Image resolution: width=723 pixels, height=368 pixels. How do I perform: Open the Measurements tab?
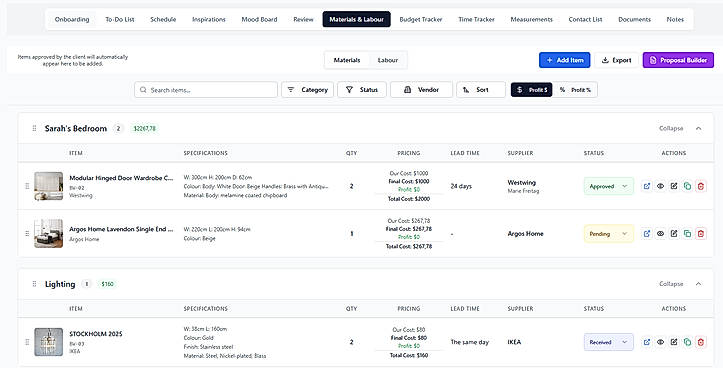coord(532,19)
